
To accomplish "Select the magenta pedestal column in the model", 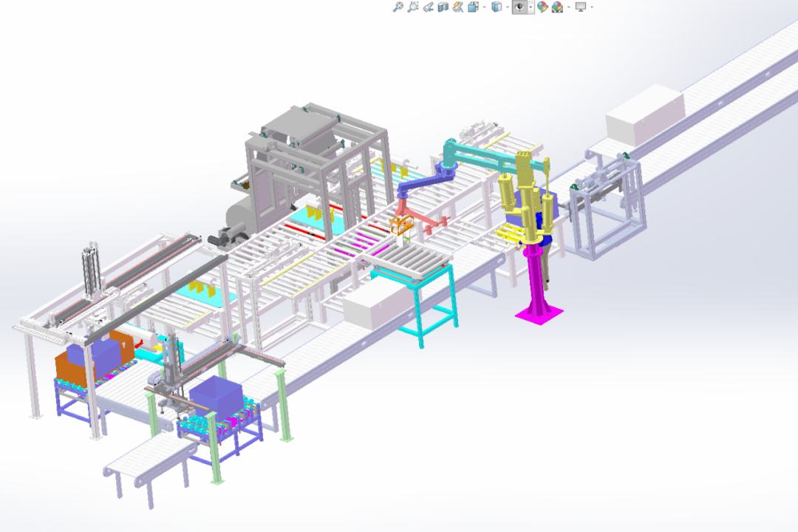I will coord(536,282).
